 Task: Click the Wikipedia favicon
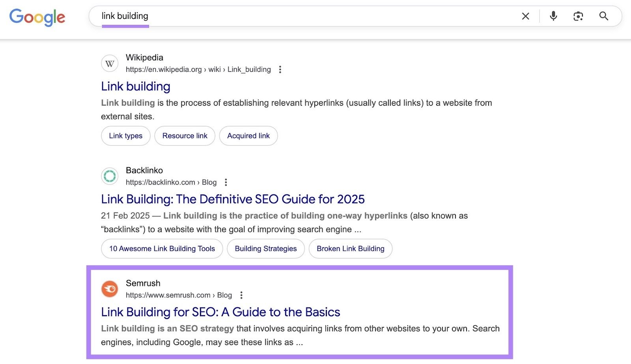tap(110, 63)
